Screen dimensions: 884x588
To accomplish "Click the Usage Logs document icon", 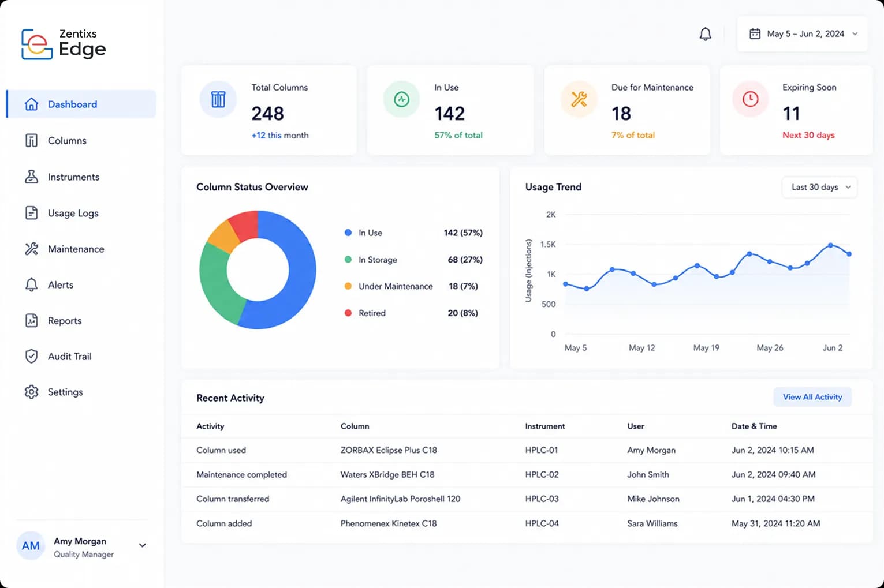I will 32,213.
